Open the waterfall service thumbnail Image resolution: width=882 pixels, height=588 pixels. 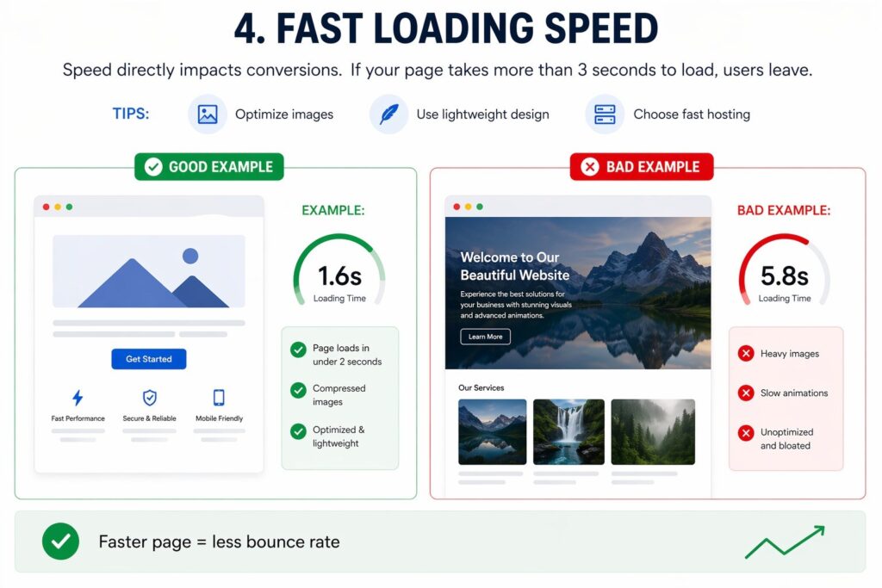[x=568, y=431]
